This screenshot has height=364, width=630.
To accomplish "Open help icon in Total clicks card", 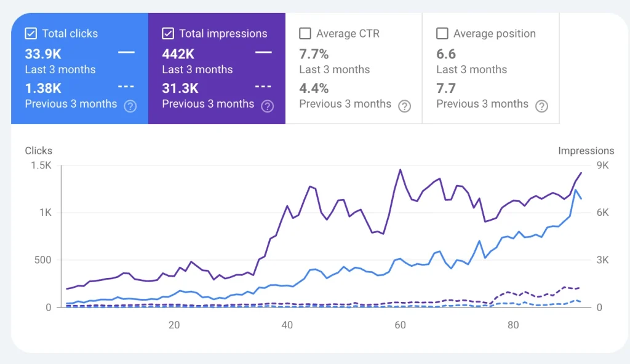I will coord(130,106).
